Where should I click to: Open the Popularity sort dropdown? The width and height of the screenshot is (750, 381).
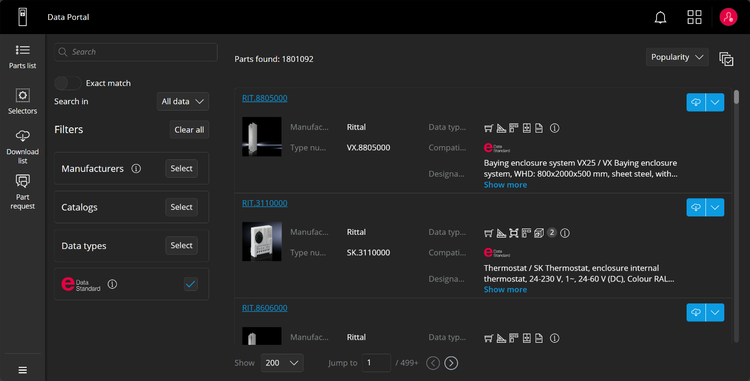click(x=677, y=57)
